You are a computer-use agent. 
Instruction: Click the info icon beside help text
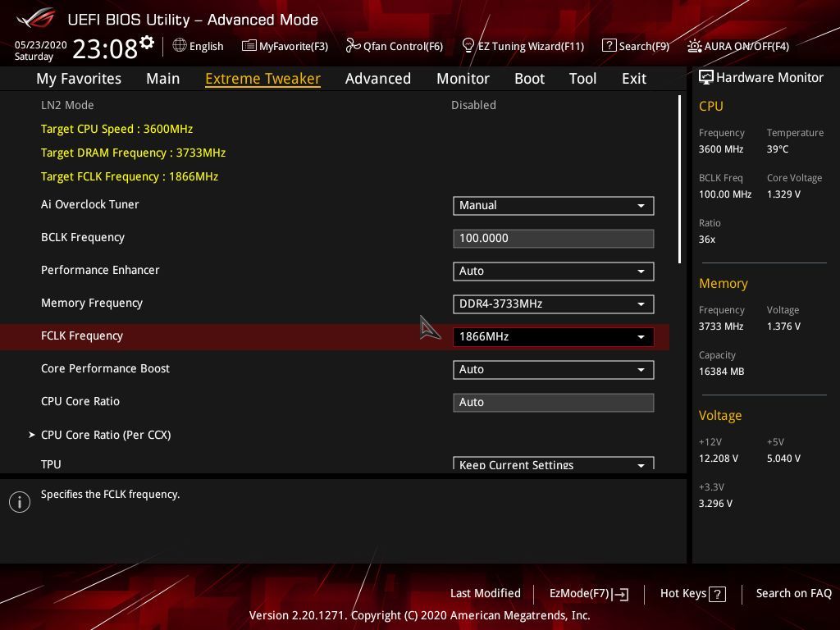20,502
